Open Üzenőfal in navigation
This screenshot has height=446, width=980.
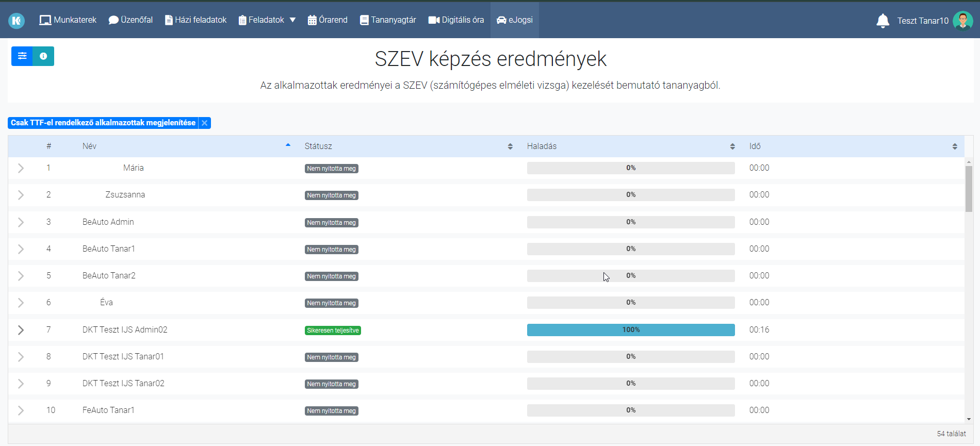click(x=130, y=20)
